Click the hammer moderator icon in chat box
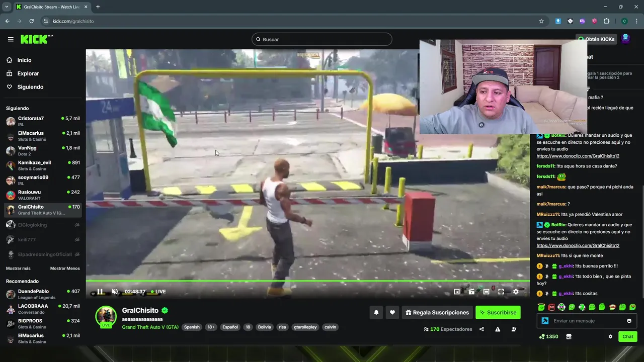 point(544,321)
